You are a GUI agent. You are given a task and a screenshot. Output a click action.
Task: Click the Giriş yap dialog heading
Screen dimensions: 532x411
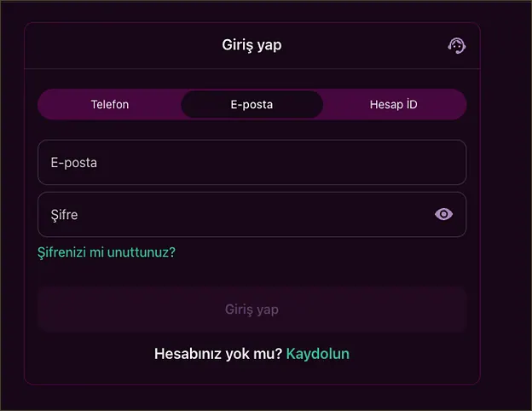(252, 45)
